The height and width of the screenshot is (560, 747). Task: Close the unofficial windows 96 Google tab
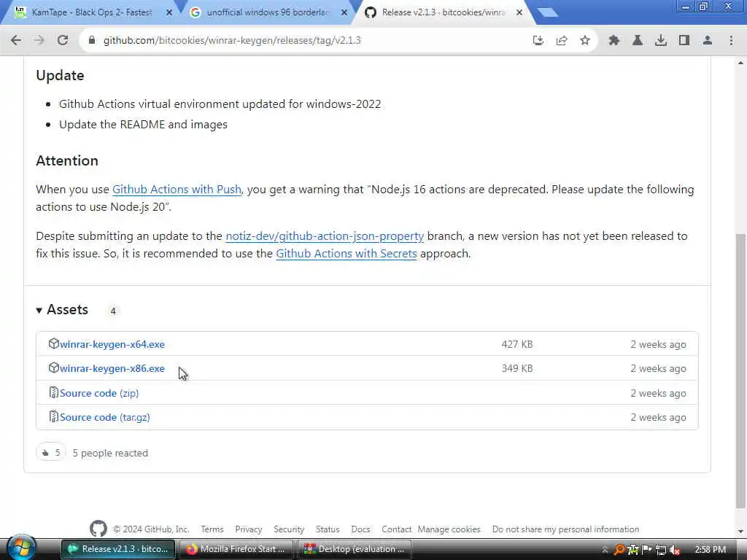(x=344, y=13)
